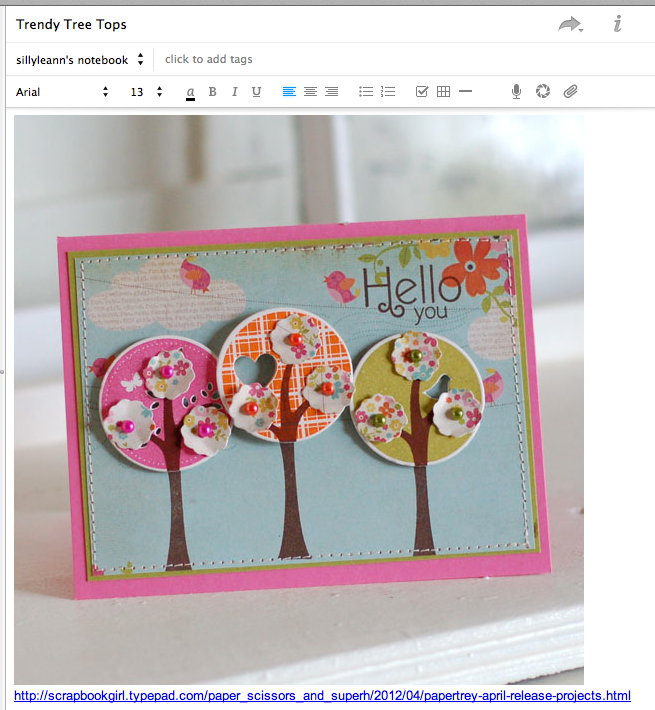The image size is (655, 710).
Task: Open the scrapbookgirl.typepad.com link
Action: (322, 696)
